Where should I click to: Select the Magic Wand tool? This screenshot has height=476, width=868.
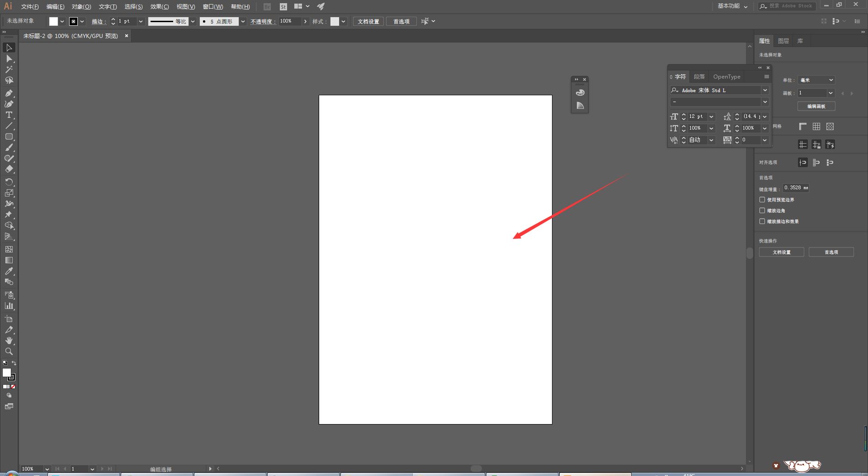tap(9, 70)
